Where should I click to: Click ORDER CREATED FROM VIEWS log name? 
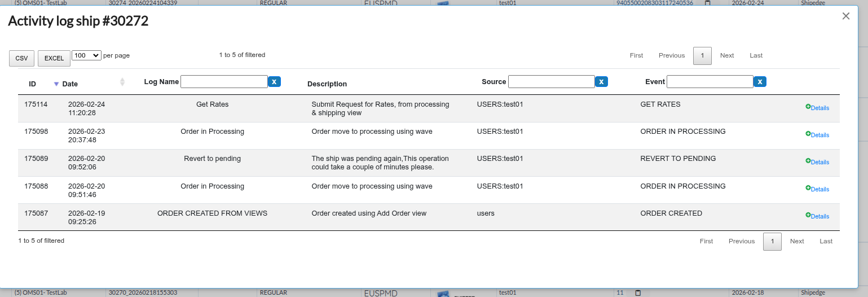click(212, 213)
